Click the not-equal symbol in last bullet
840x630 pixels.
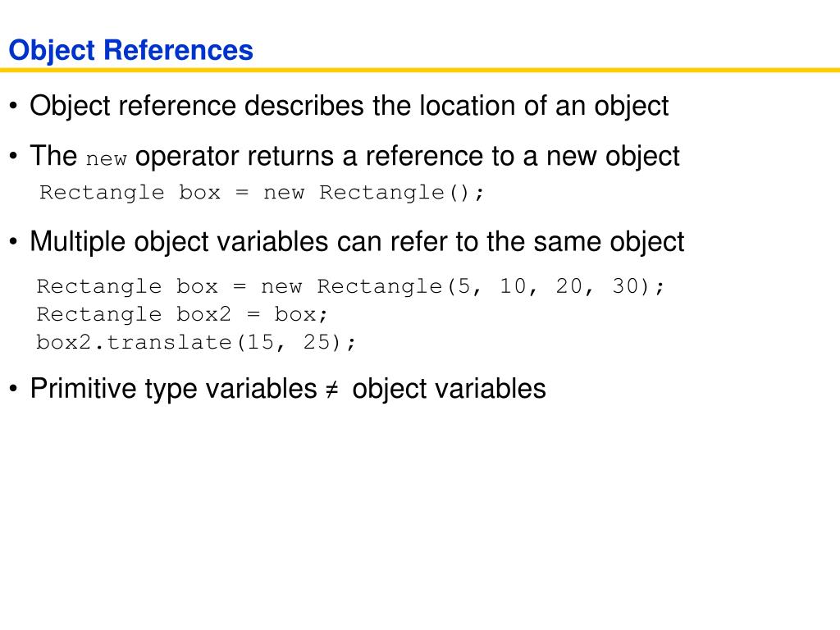332,390
